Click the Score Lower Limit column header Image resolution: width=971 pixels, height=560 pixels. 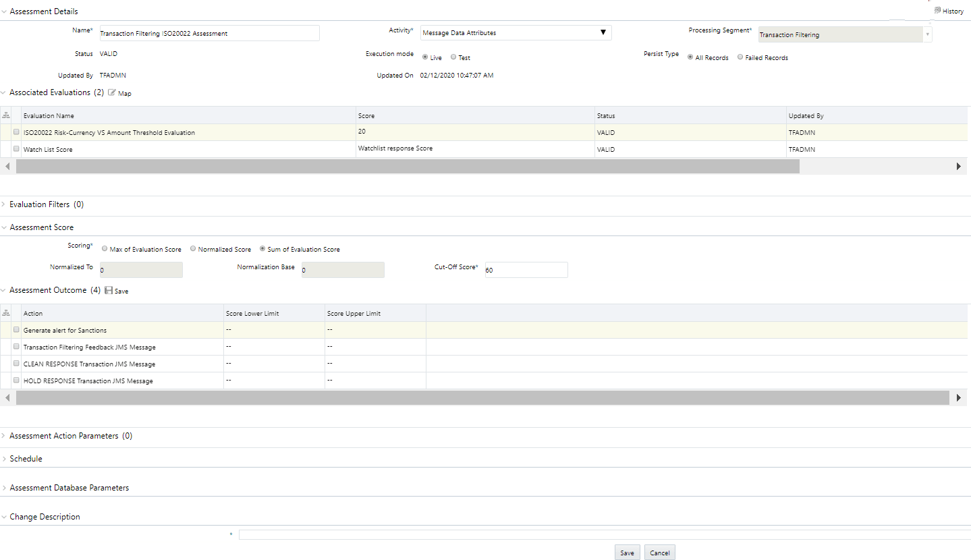coord(274,313)
